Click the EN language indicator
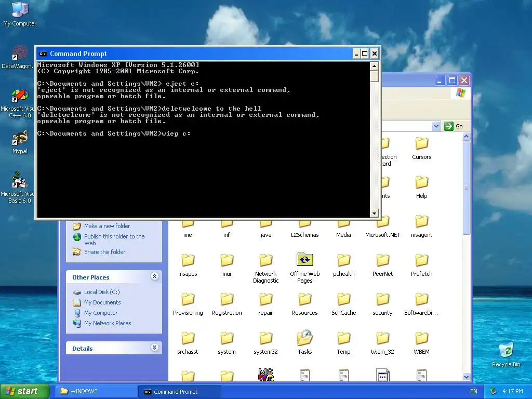 [474, 392]
